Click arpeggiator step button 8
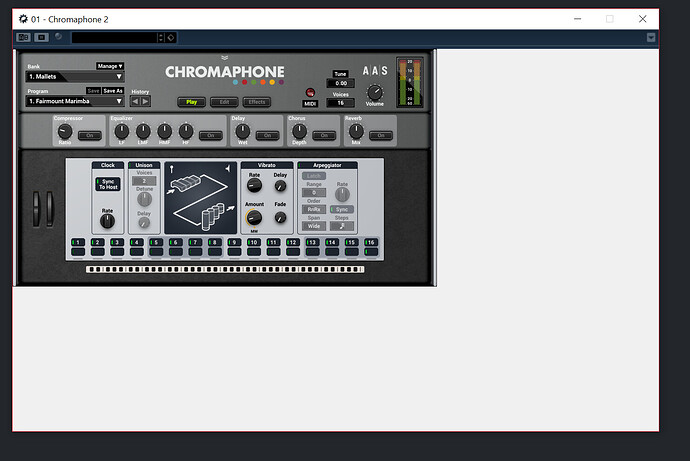The width and height of the screenshot is (690, 461). pyautogui.click(x=215, y=242)
